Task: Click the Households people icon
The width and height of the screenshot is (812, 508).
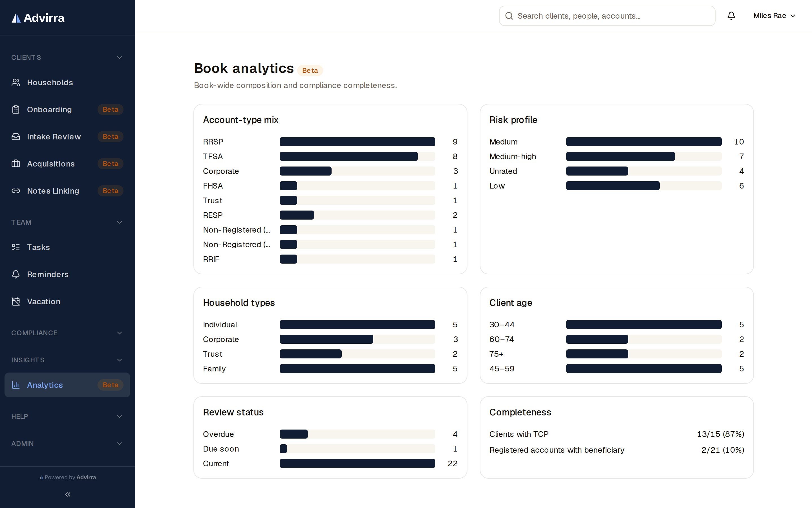Action: coord(16,82)
